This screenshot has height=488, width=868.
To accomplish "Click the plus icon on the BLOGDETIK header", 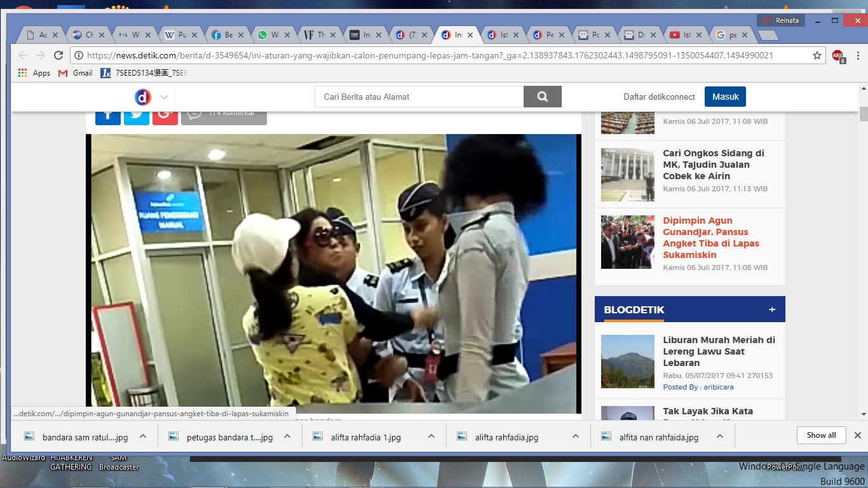I will point(772,309).
